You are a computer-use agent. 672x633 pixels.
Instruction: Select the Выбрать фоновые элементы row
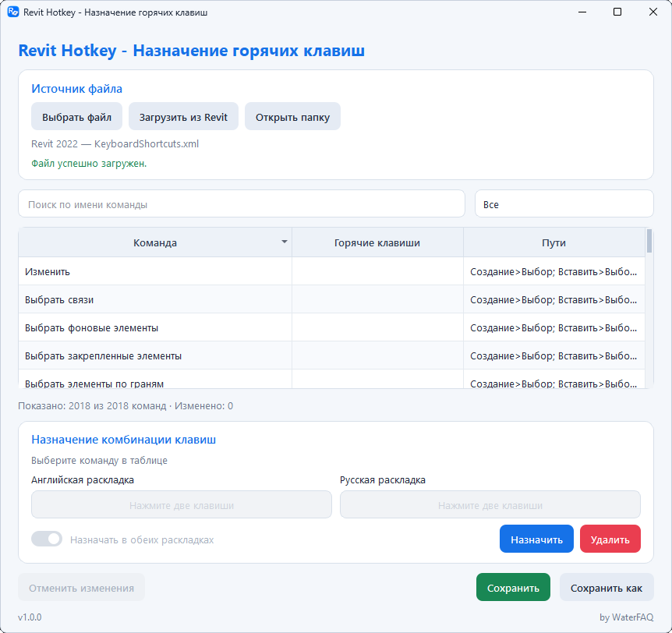click(332, 328)
